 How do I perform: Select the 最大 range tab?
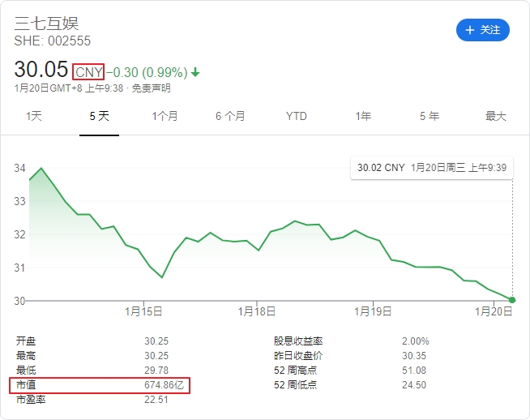[x=495, y=116]
